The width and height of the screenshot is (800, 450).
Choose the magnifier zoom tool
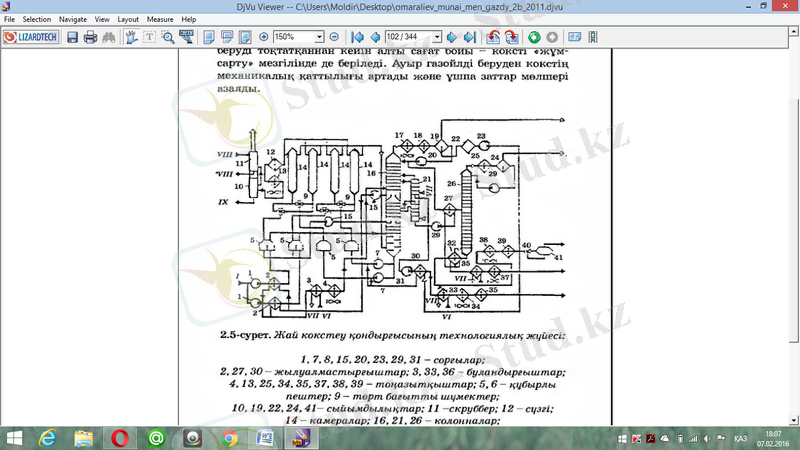coord(167,37)
